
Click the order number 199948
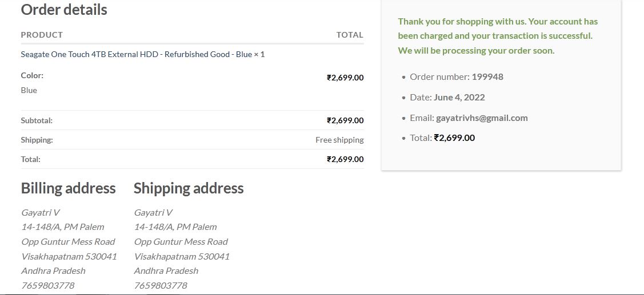click(x=487, y=76)
